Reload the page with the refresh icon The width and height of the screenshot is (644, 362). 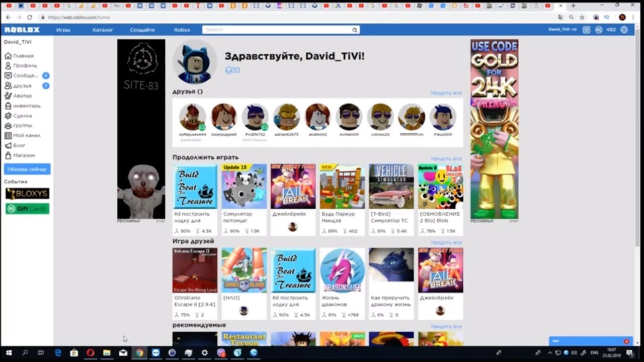click(30, 17)
